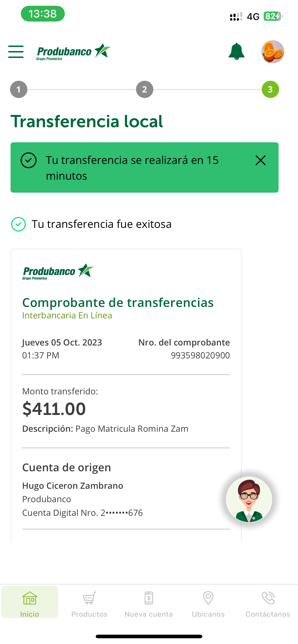Screen dimensions: 298x644
Task: Open the hamburger menu
Action: 16,52
